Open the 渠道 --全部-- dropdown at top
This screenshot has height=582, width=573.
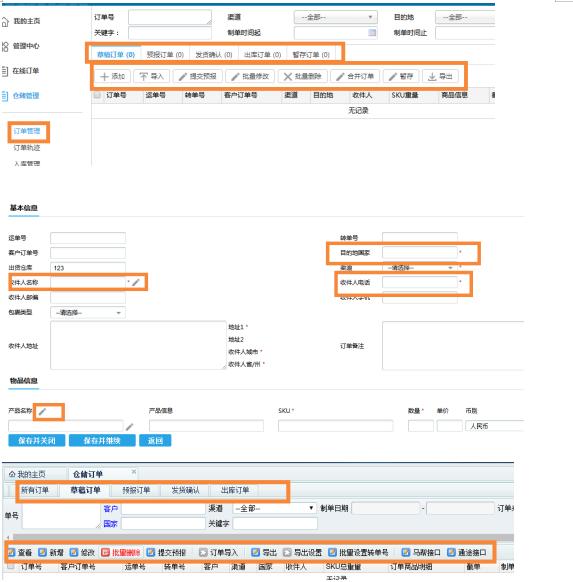tap(335, 17)
